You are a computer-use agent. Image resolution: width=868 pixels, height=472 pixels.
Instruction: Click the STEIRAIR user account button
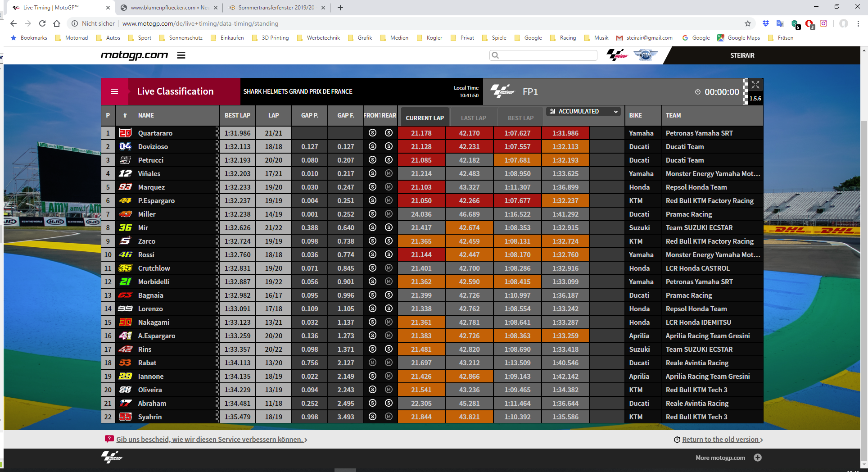coord(742,55)
